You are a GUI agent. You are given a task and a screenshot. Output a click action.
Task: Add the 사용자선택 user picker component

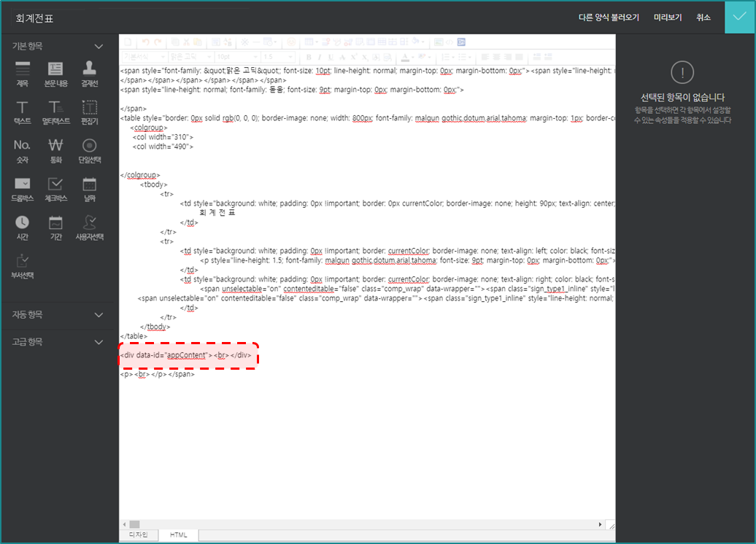(x=89, y=227)
